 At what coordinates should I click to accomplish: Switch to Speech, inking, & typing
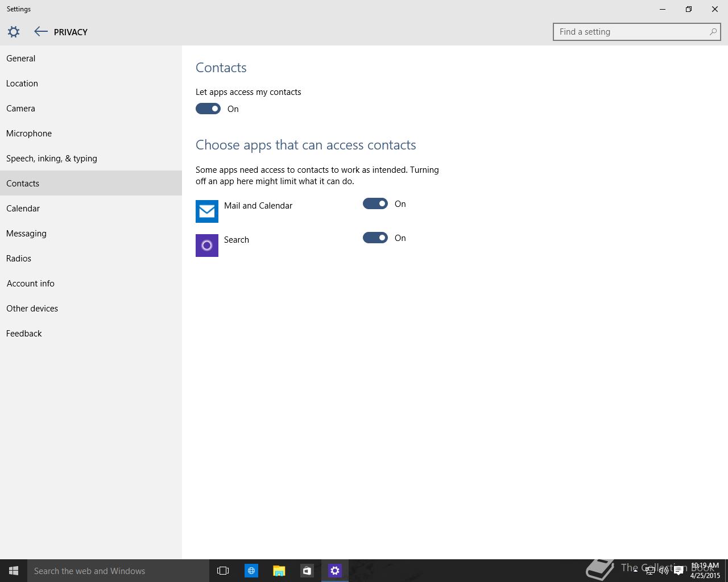pos(52,159)
